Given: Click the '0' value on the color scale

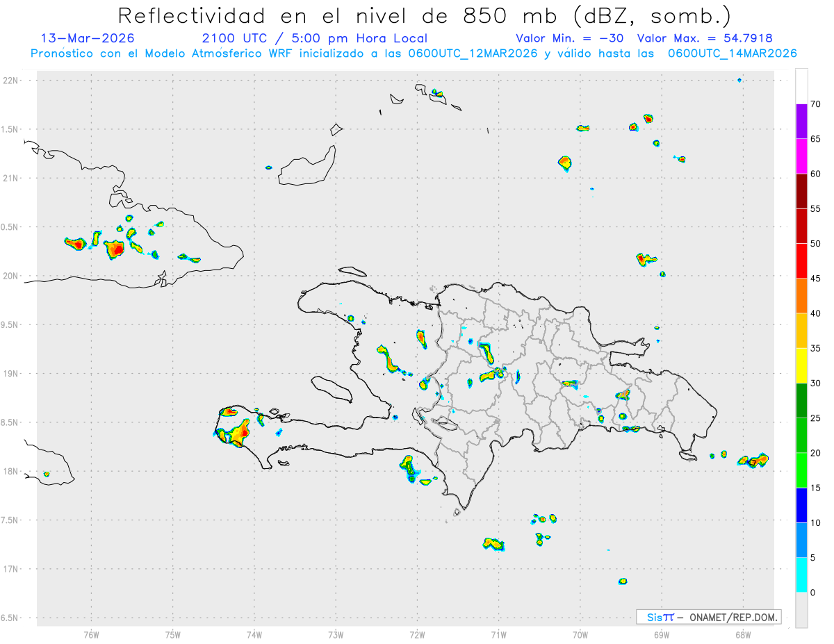Looking at the screenshot, I should [x=812, y=593].
